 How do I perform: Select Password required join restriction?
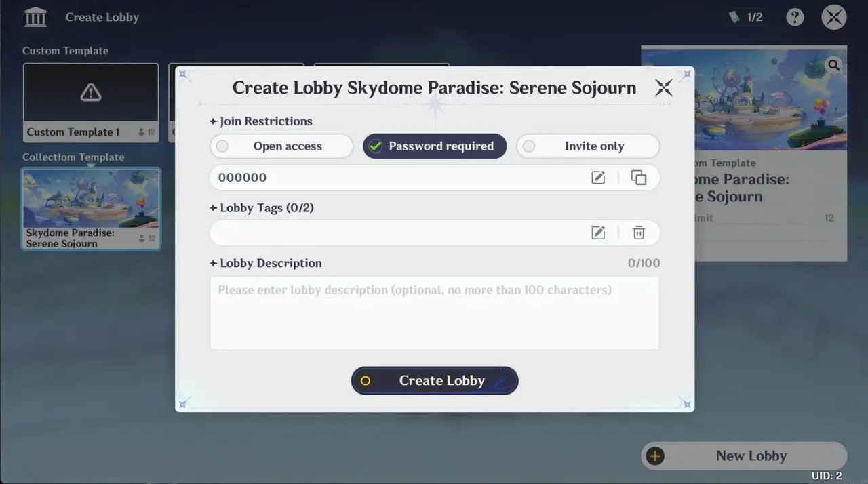(x=435, y=146)
